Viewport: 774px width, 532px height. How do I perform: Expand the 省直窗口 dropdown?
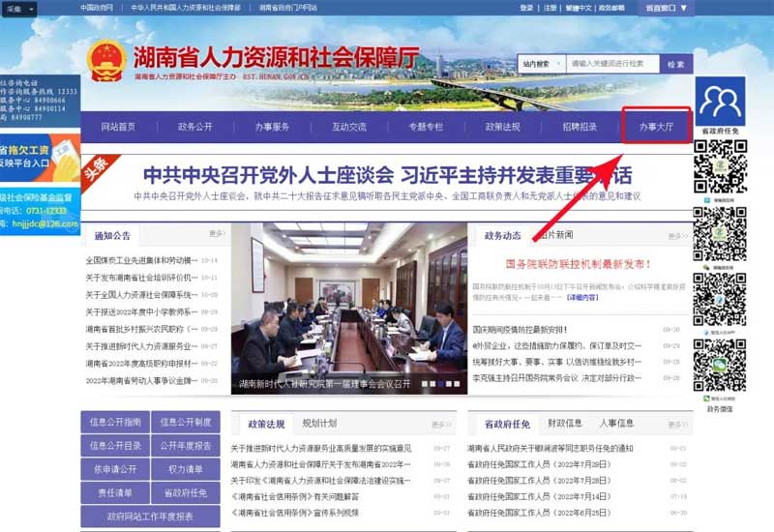pos(666,8)
